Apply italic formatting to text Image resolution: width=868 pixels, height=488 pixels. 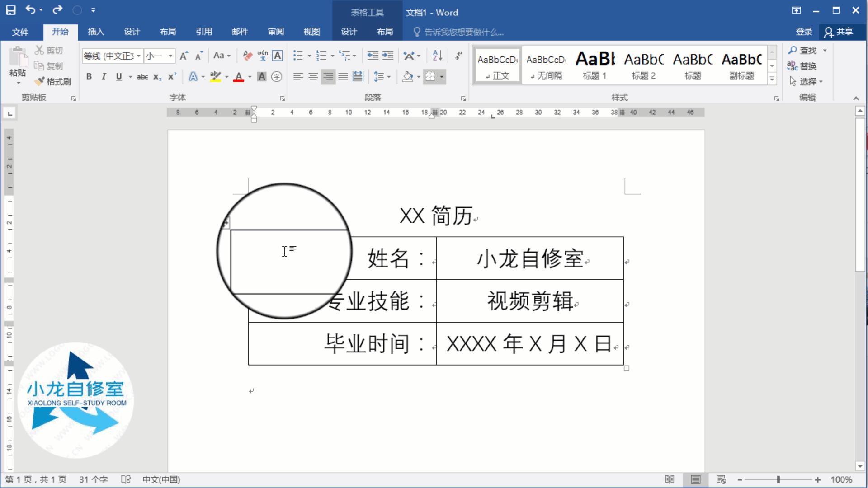[104, 76]
